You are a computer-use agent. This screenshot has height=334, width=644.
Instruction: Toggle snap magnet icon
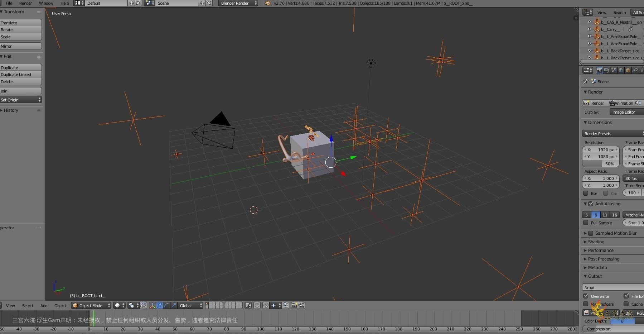pos(266,305)
